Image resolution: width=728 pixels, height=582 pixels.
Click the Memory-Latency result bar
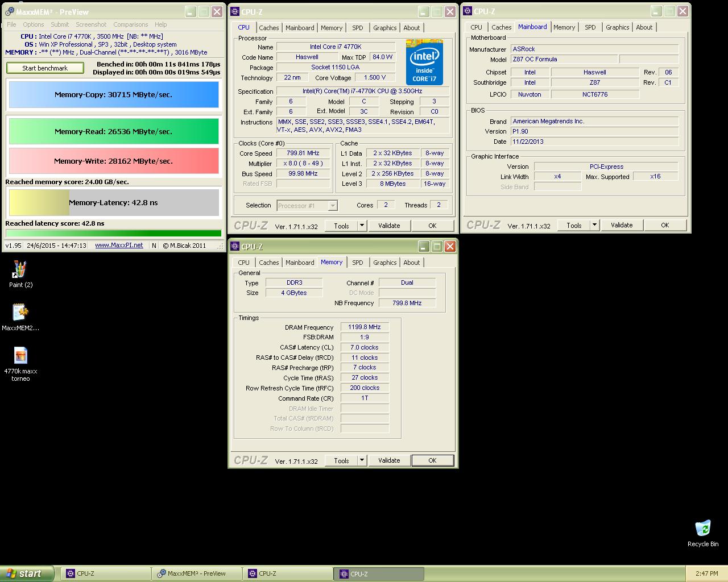[114, 202]
